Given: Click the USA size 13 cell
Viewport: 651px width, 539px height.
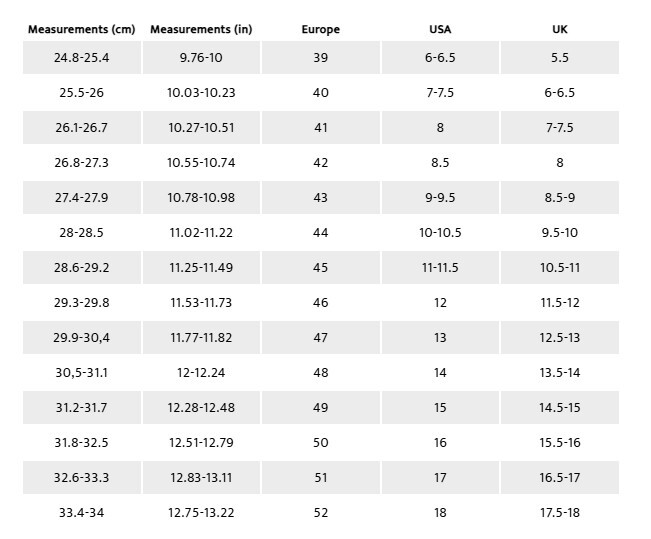Looking at the screenshot, I should (x=440, y=338).
